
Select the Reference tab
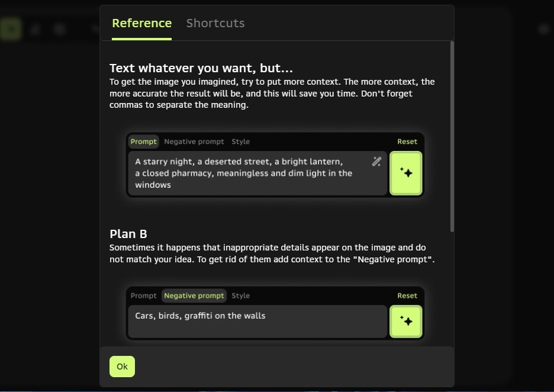[x=141, y=23]
